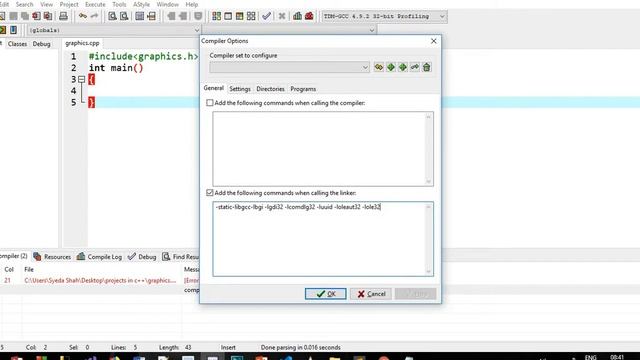640x360 pixels.
Task: Open the TDM-GCC 4.9.2 compiler selector dropdown
Action: tap(384, 16)
